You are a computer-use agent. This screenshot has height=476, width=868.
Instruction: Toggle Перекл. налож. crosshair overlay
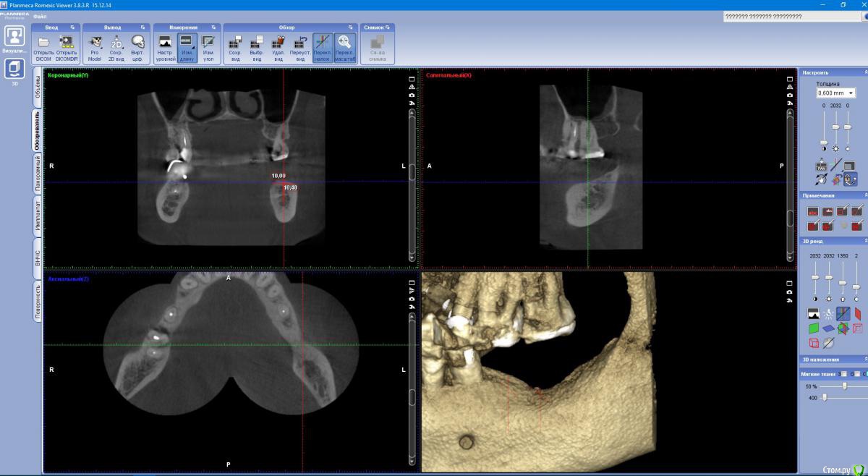pos(323,44)
